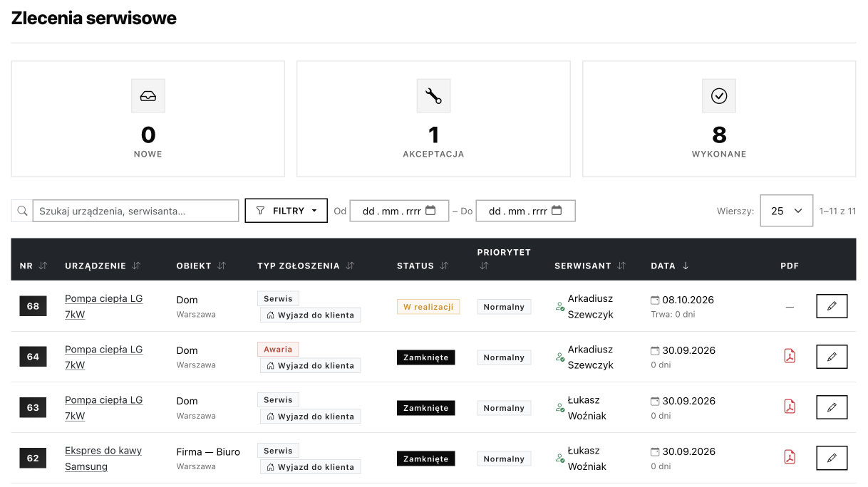Click Firma — Biuro object cell
This screenshot has width=868, height=487.
[x=208, y=451]
